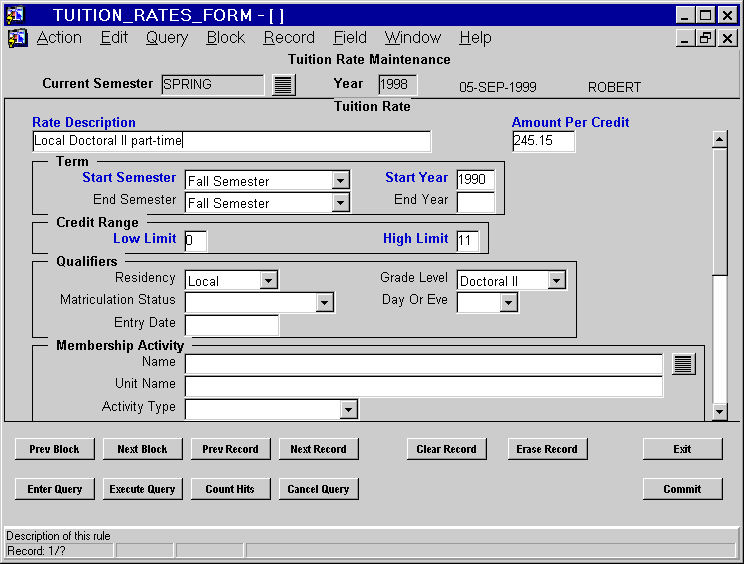Click the Low Limit field
Screen dimensions: 744x564
(x=195, y=240)
